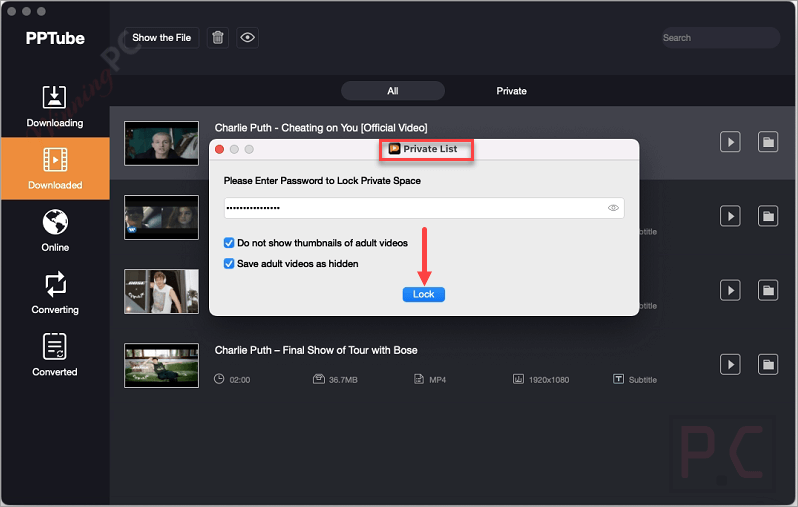Viewport: 798px width, 507px height.
Task: Click the Show the File button
Action: (x=161, y=38)
